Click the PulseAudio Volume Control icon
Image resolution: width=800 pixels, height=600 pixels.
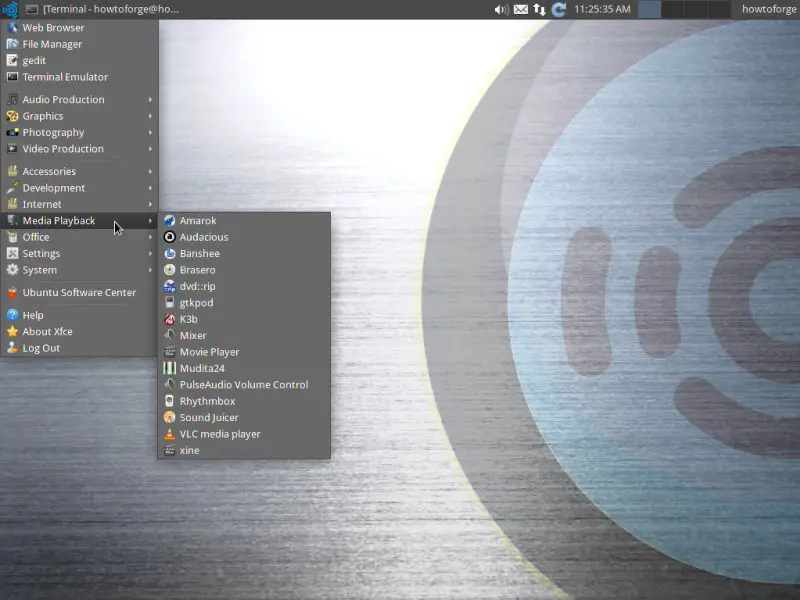[x=169, y=385]
